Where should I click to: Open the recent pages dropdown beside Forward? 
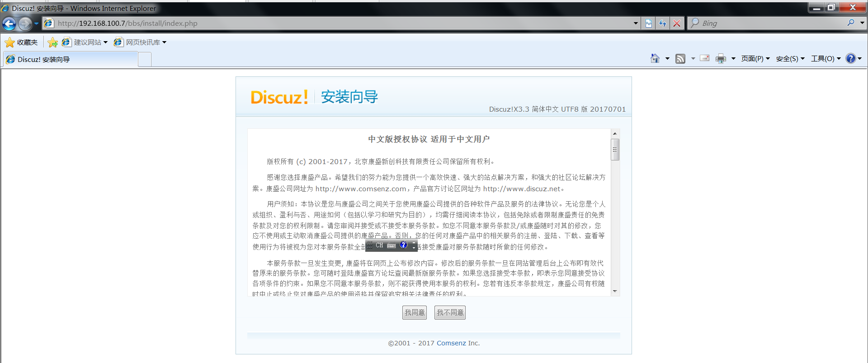(37, 24)
